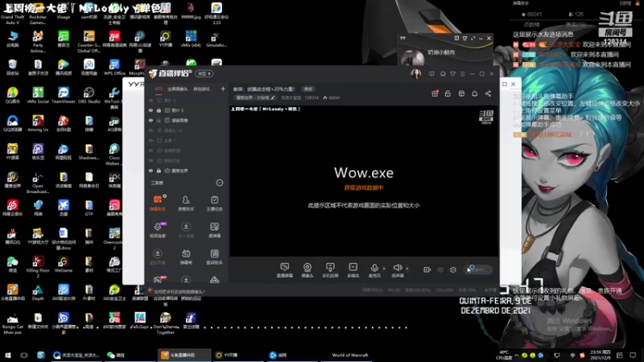Toggle visibility of 全屏 1 source
This screenshot has width=644, height=362.
151,140
